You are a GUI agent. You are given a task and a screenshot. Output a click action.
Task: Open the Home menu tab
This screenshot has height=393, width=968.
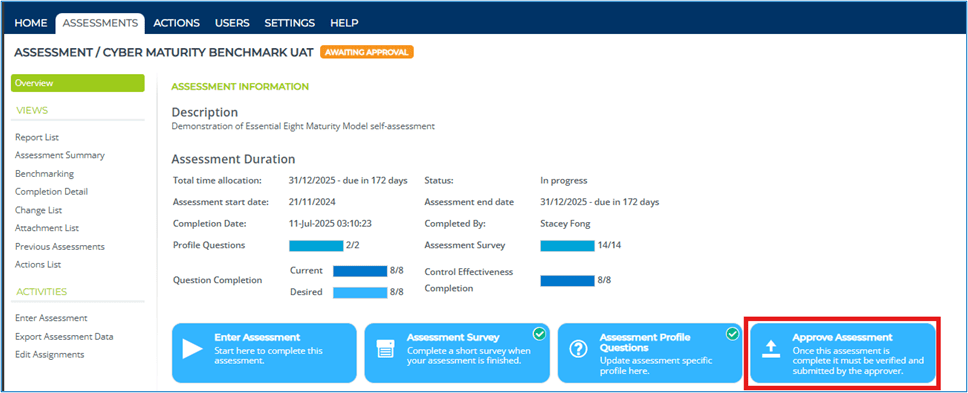click(31, 23)
